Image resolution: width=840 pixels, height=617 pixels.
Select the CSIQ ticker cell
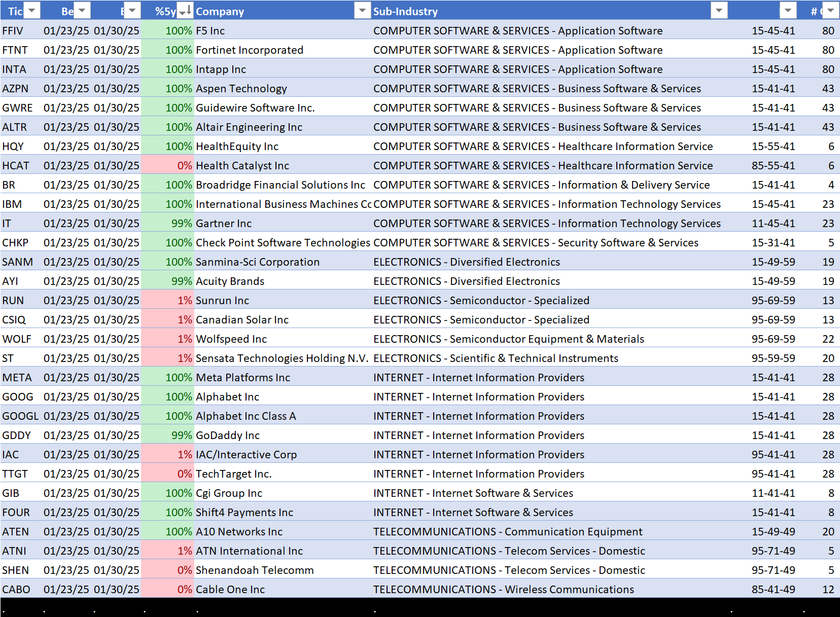coord(21,319)
